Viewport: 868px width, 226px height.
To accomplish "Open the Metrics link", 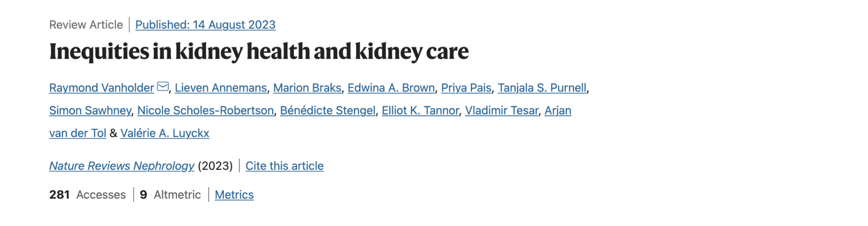I will 234,195.
